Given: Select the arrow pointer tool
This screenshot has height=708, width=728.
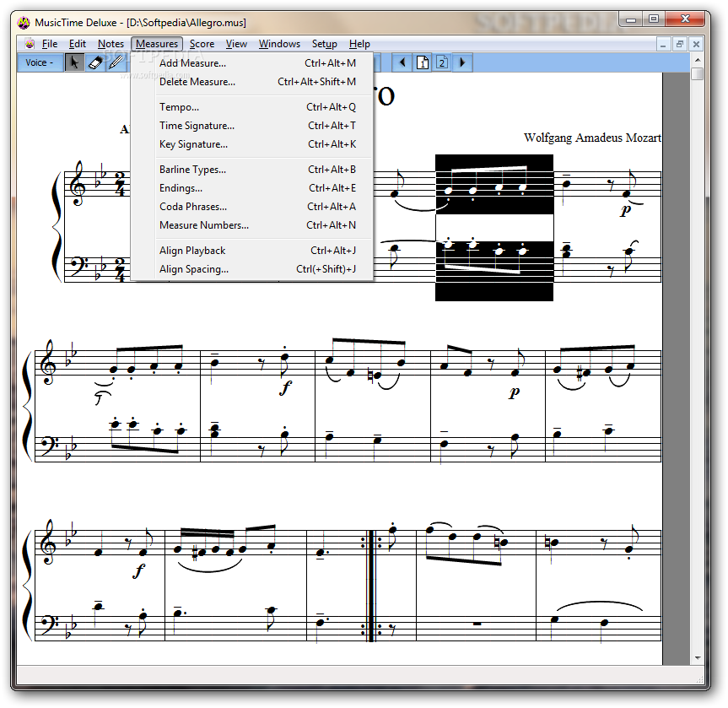Looking at the screenshot, I should point(74,62).
